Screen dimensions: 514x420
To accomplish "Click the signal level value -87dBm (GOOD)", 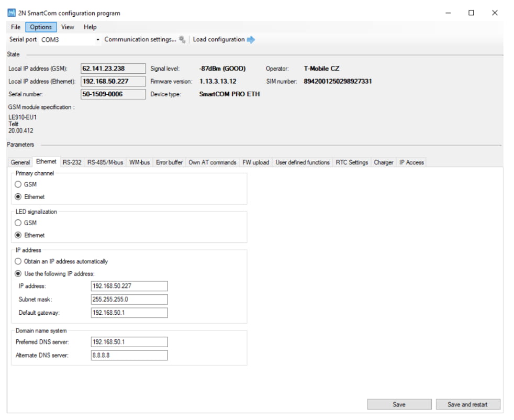I will [x=222, y=69].
